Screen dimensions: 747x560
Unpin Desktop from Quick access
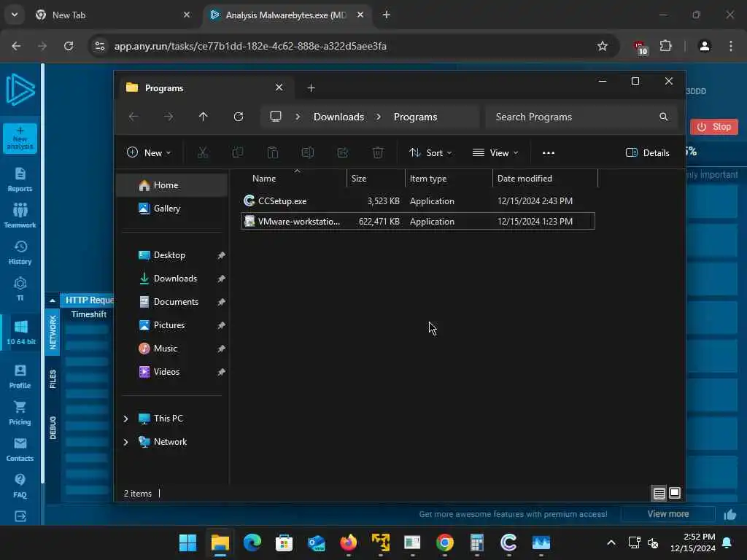click(221, 256)
